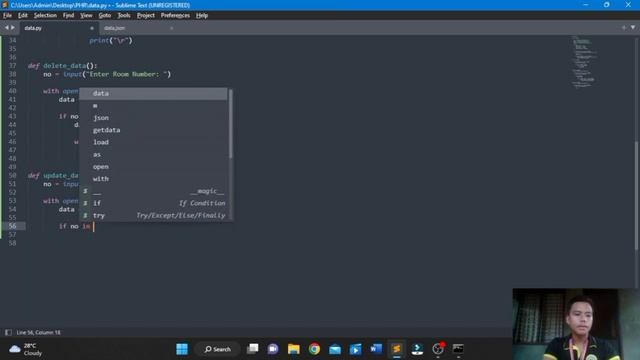This screenshot has height=360, width=640.
Task: Go to next tab with right arrow
Action: click(x=13, y=28)
